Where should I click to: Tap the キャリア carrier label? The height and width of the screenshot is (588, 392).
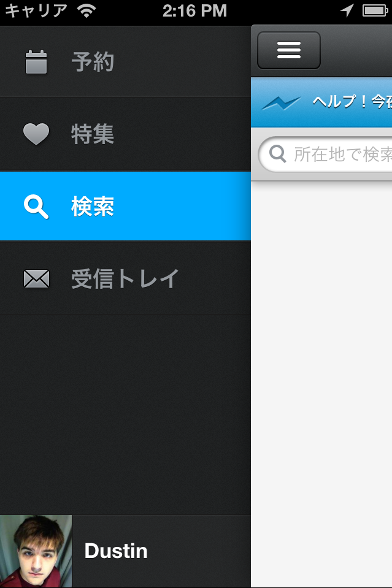coord(36,10)
